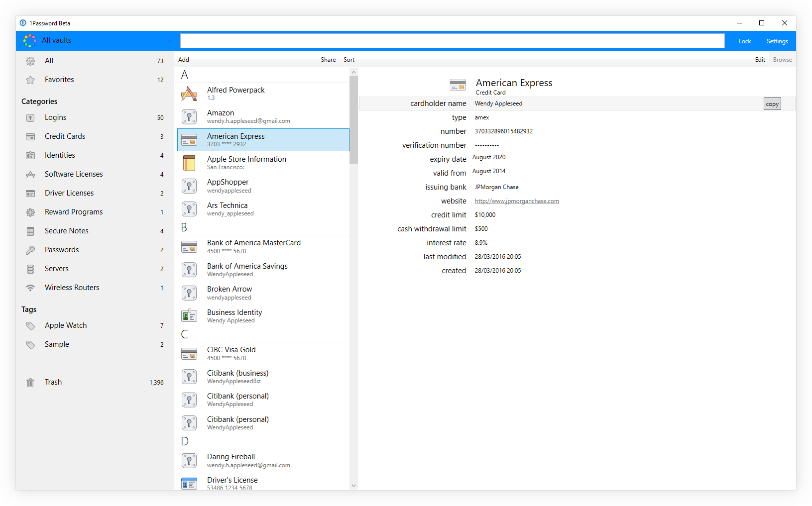812x506 pixels.
Task: Select the Favorites row in sidebar
Action: (95, 80)
